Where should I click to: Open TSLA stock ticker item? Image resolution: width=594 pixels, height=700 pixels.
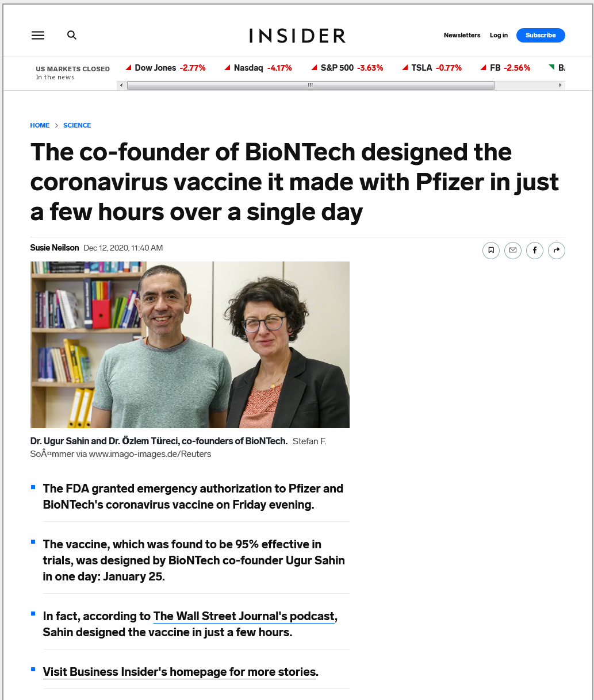(x=432, y=68)
